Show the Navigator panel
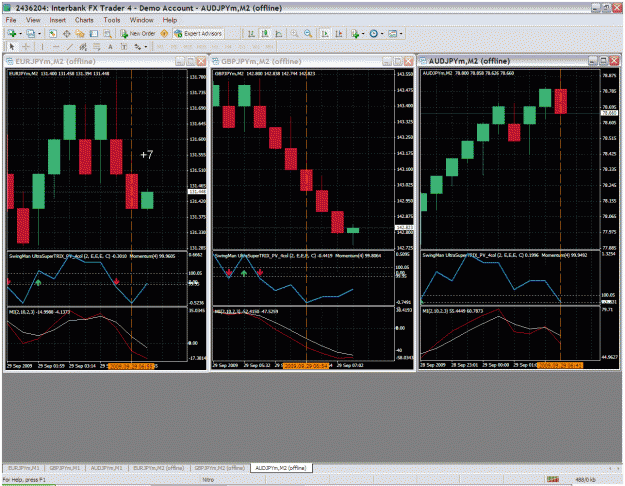This screenshot has height=486, width=625. [x=80, y=34]
